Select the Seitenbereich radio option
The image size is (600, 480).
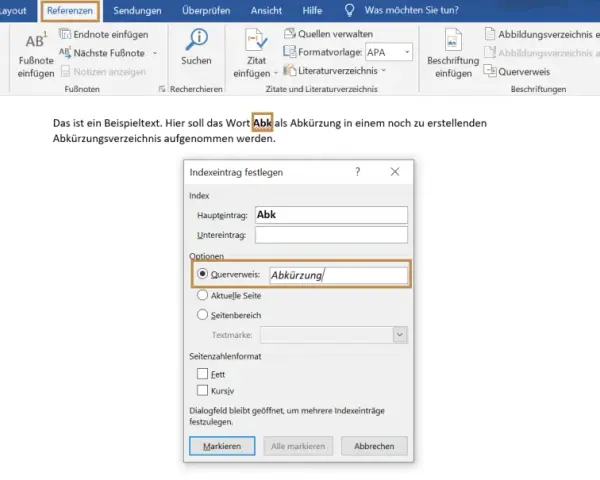(x=202, y=315)
